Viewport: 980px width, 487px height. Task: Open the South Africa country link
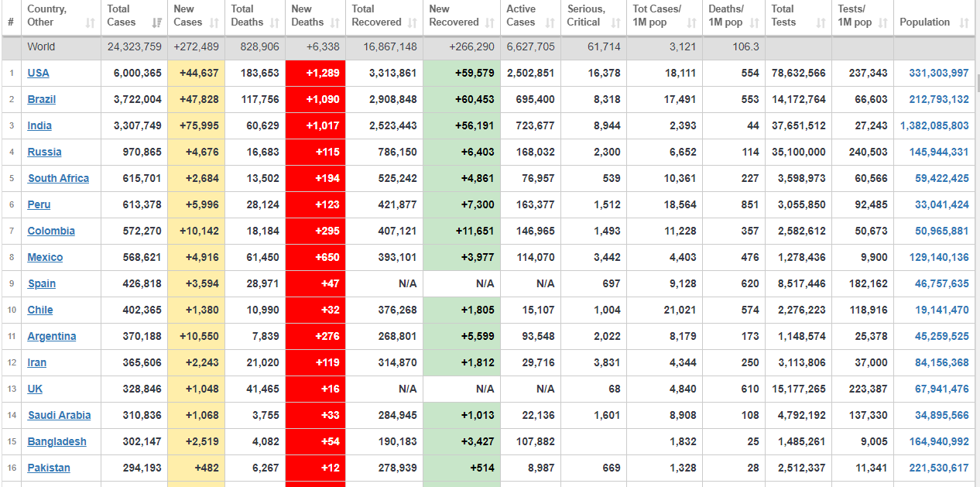[58, 178]
